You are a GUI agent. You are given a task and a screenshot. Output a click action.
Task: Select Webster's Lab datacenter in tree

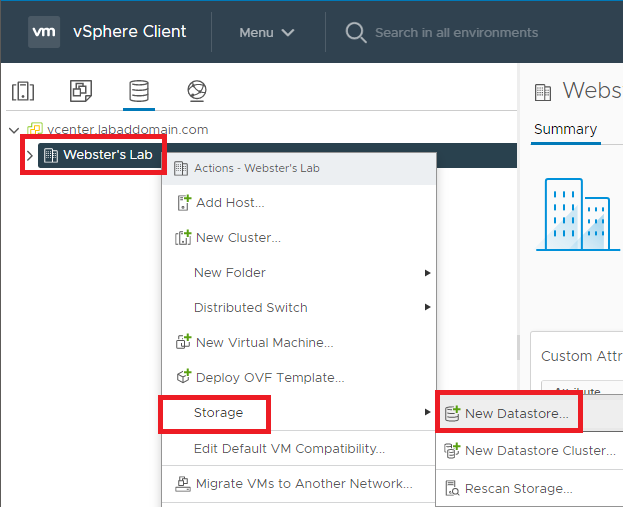pyautogui.click(x=106, y=155)
